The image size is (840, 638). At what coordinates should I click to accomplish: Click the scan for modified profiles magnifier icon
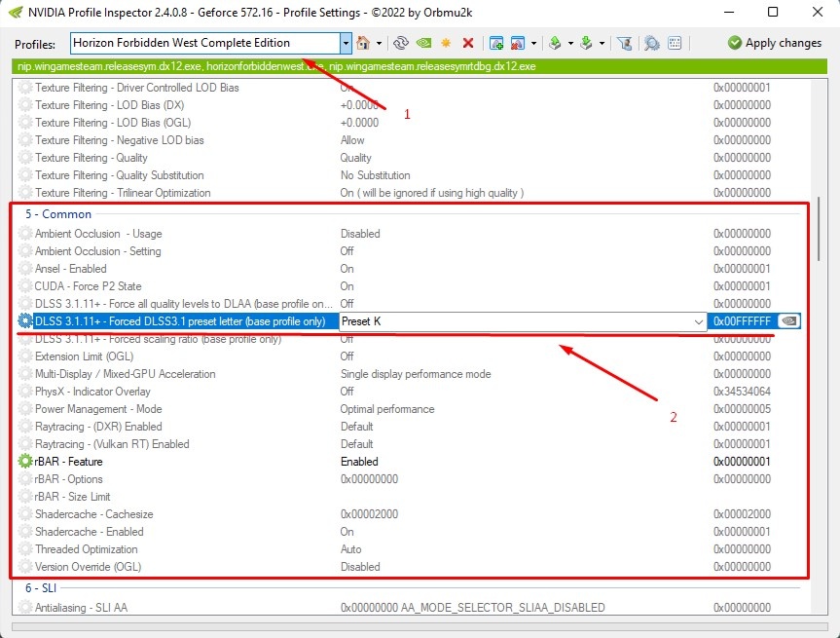[652, 43]
